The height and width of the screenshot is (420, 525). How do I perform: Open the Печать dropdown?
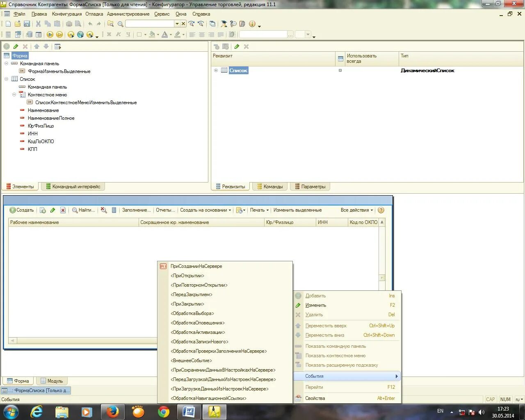point(259,210)
